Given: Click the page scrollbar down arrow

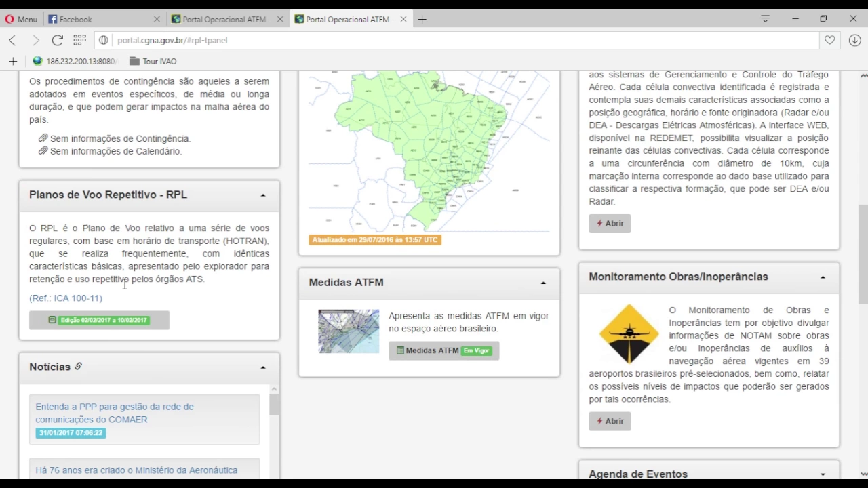Looking at the screenshot, I should tap(863, 474).
